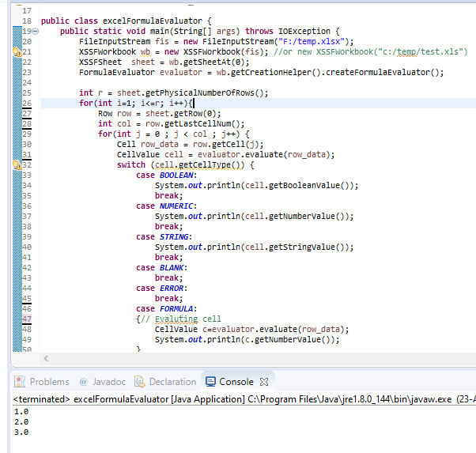Click the Declaration tab icon
The width and height of the screenshot is (476, 453).
point(141,381)
